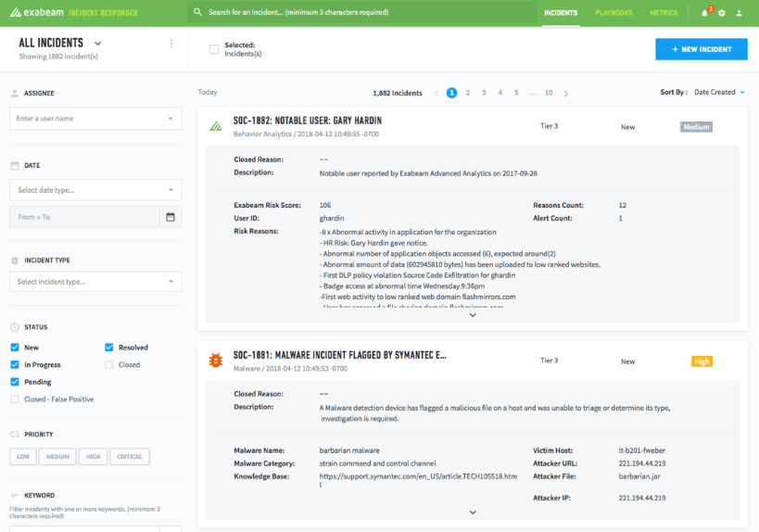Open the assignee user name dropdown
This screenshot has width=759, height=532.
[x=95, y=118]
